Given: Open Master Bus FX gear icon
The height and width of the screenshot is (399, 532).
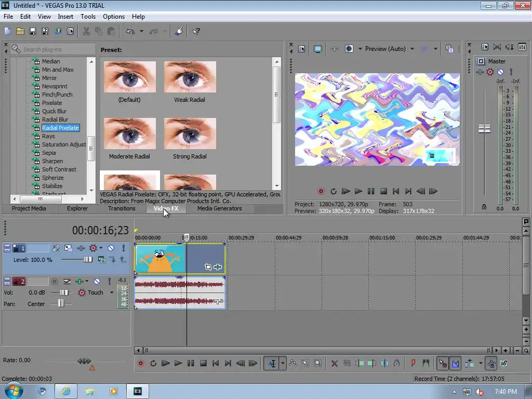Looking at the screenshot, I should click(490, 72).
